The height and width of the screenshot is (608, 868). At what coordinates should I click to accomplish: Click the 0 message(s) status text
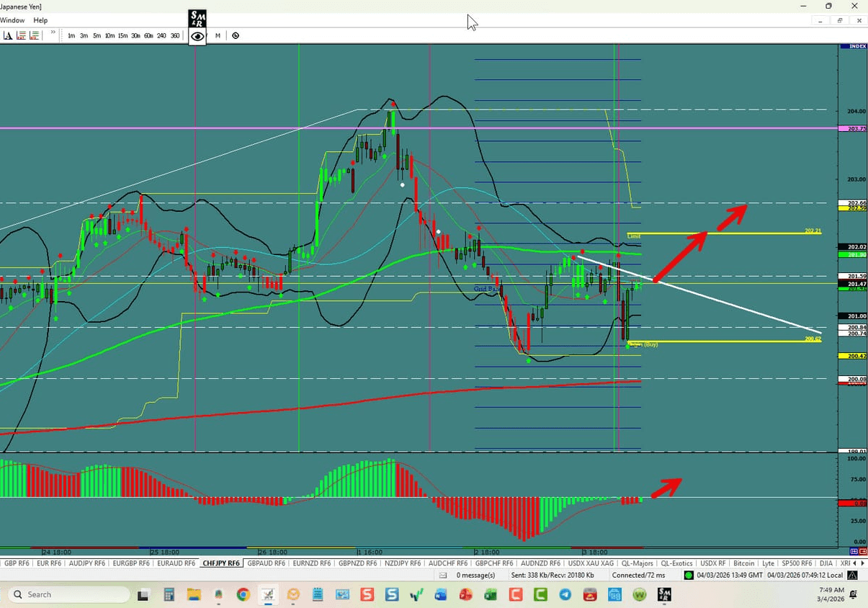pos(475,575)
